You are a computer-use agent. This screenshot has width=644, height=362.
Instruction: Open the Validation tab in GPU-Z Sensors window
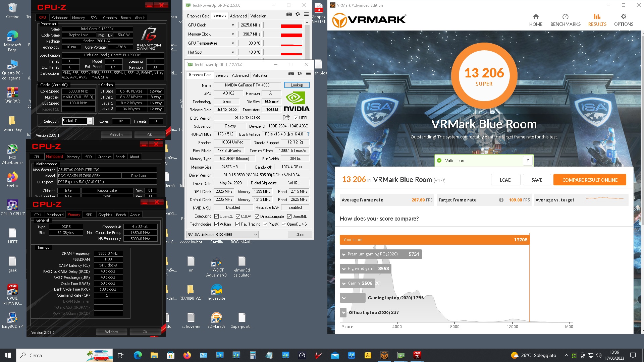[258, 16]
